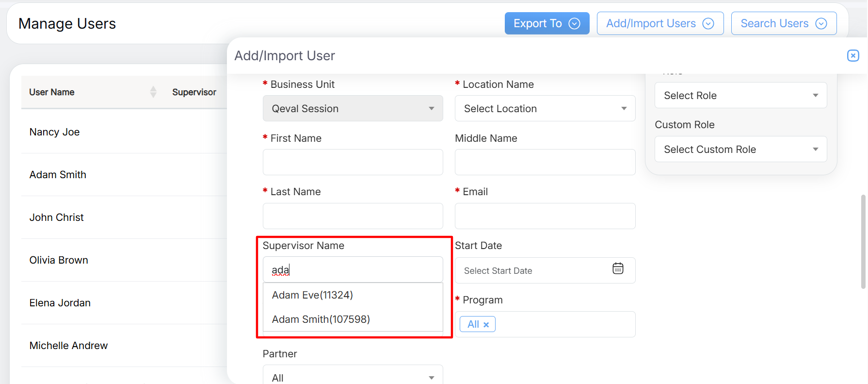This screenshot has width=868, height=384.
Task: Click into the Email input field
Action: click(x=545, y=216)
